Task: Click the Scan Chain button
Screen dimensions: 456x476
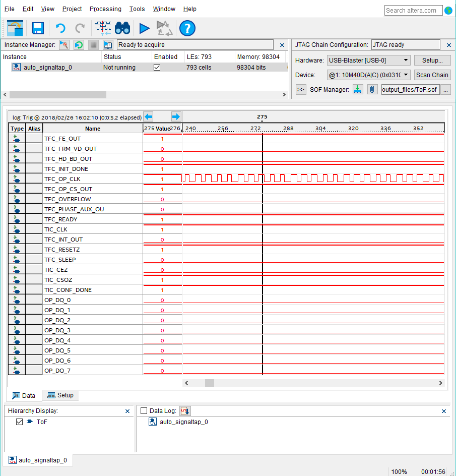Action: (x=432, y=75)
